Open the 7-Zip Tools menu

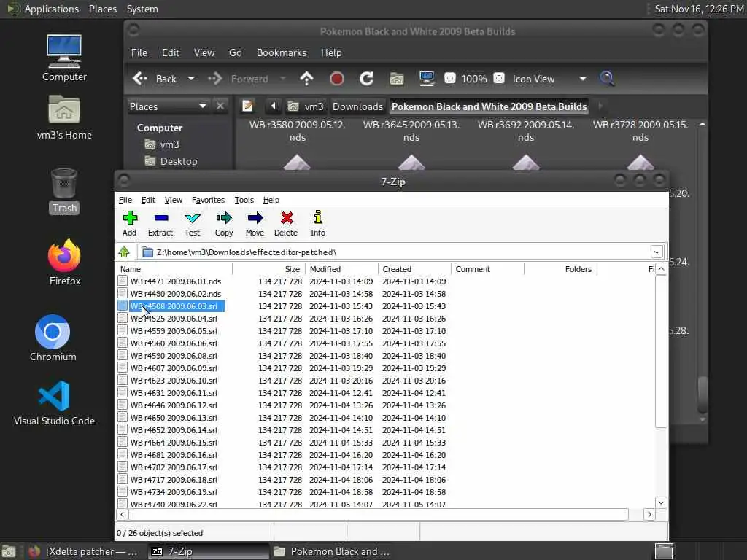(244, 200)
